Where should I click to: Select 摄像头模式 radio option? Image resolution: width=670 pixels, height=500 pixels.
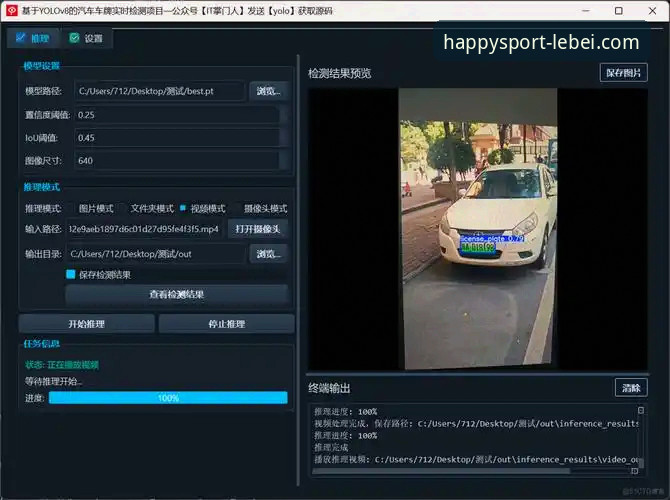pyautogui.click(x=261, y=209)
